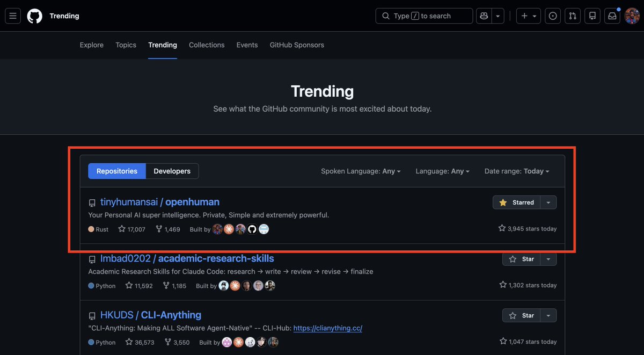Click the last contributor avatar for CLI-Anything
This screenshot has height=355, width=644.
(273, 342)
